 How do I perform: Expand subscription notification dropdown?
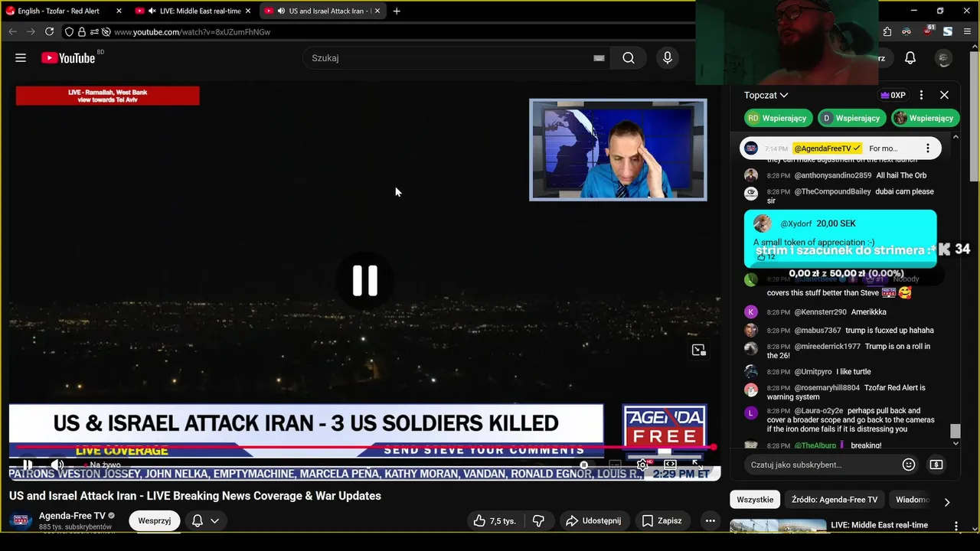point(205,520)
